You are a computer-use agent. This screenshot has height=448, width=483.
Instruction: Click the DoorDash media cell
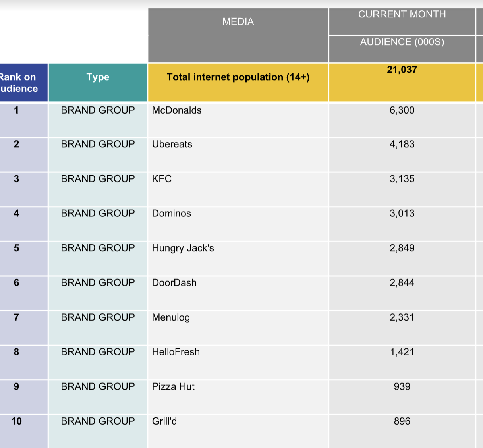click(x=238, y=293)
